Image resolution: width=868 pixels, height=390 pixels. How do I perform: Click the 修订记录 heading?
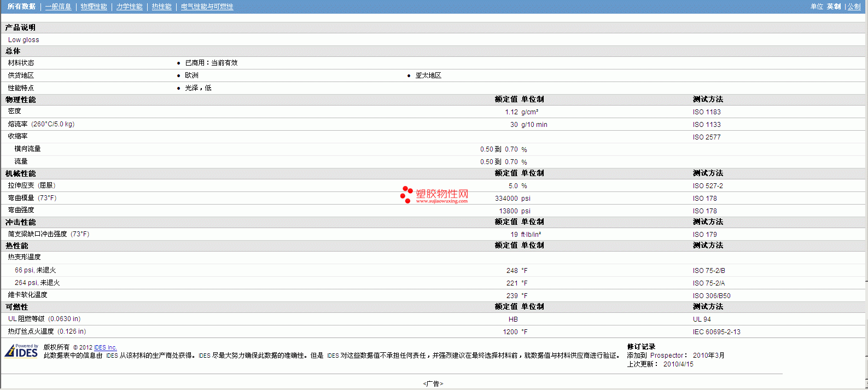coord(641,347)
